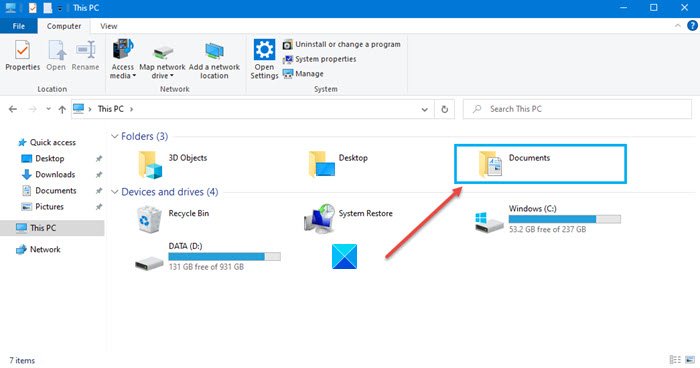Open Access media dropdown
This screenshot has height=368, width=700.
123,59
